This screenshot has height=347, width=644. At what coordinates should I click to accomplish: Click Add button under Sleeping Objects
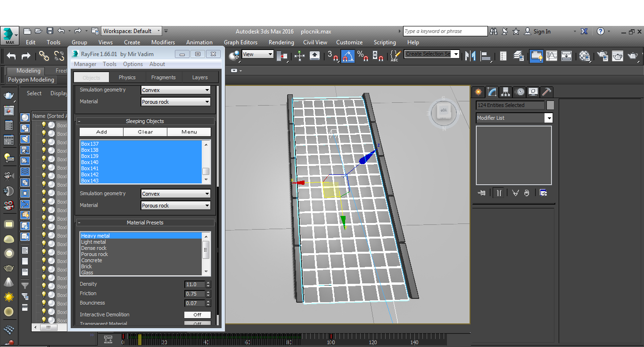click(x=101, y=132)
